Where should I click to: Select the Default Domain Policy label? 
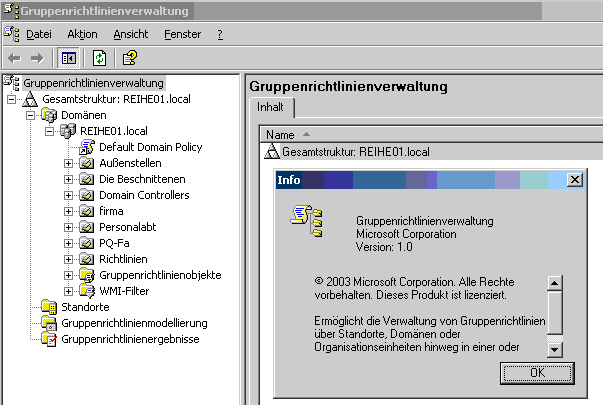[x=150, y=147]
